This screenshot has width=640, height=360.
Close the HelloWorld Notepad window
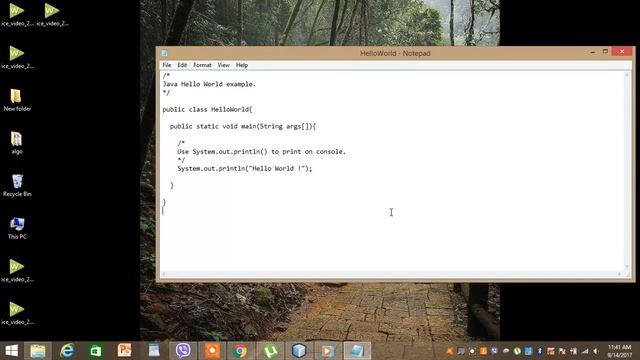pos(622,51)
